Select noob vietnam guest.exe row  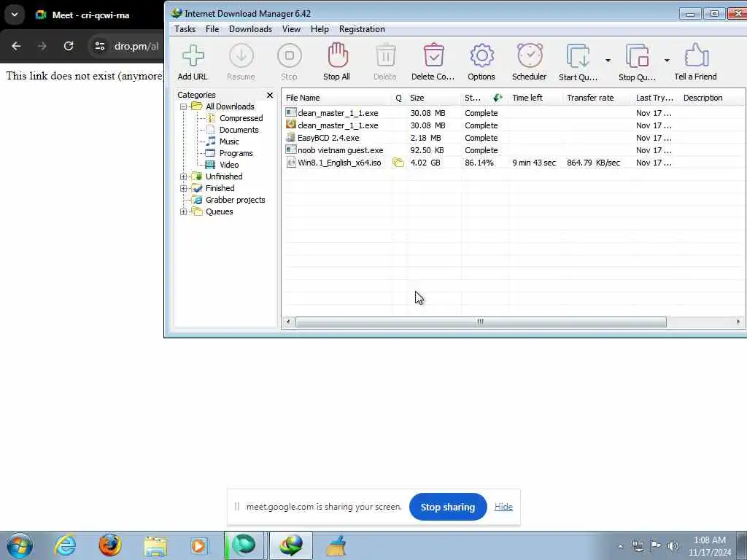pos(514,150)
